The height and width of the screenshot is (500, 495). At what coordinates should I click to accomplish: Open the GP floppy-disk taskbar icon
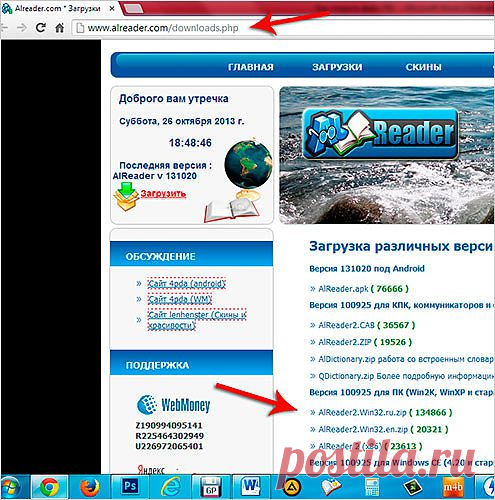coord(211,488)
